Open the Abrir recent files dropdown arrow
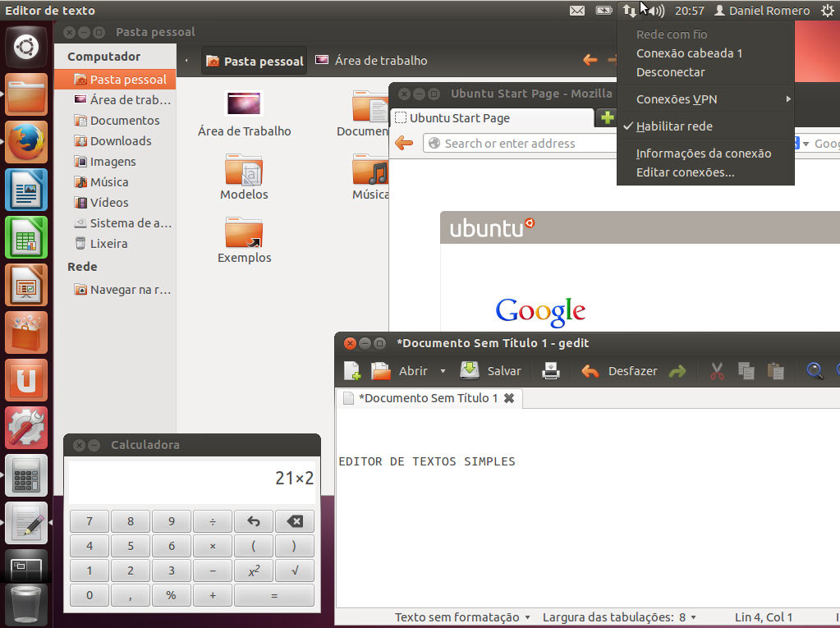The image size is (840, 628). click(443, 371)
